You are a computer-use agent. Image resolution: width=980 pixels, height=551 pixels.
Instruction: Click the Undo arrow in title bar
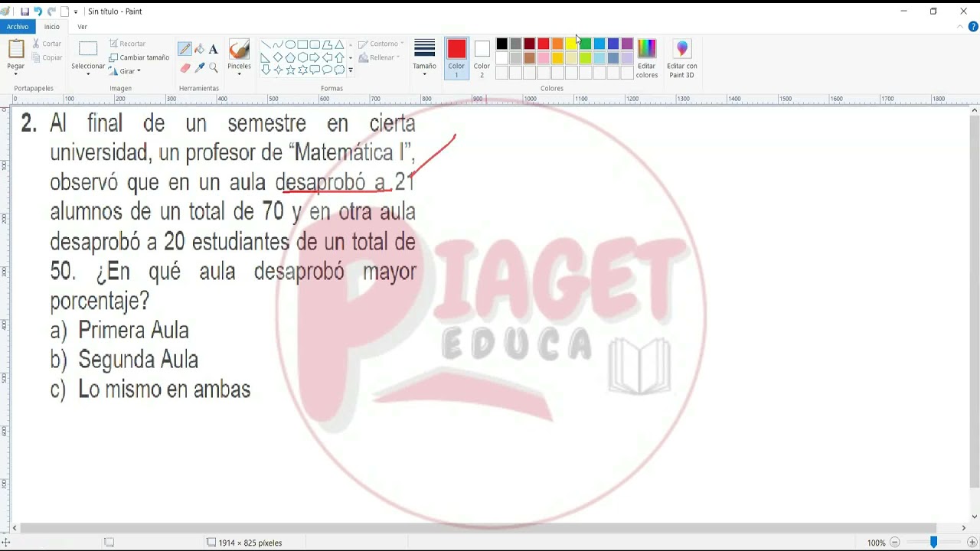[38, 11]
